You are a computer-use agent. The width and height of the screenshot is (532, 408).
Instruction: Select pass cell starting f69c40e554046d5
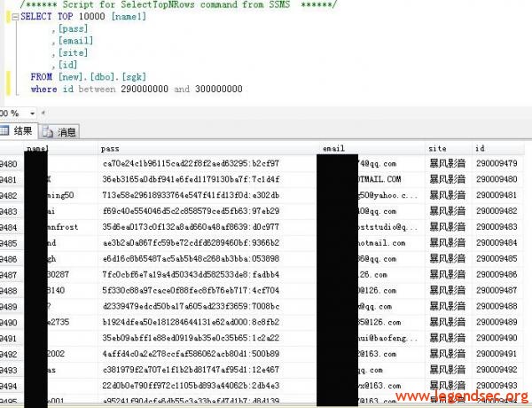click(x=208, y=211)
